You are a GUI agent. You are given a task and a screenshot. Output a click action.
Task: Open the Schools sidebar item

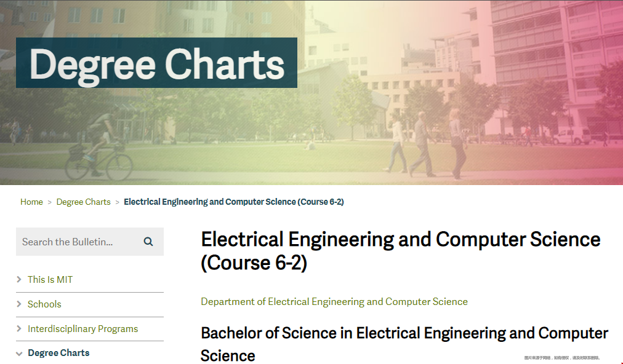44,304
